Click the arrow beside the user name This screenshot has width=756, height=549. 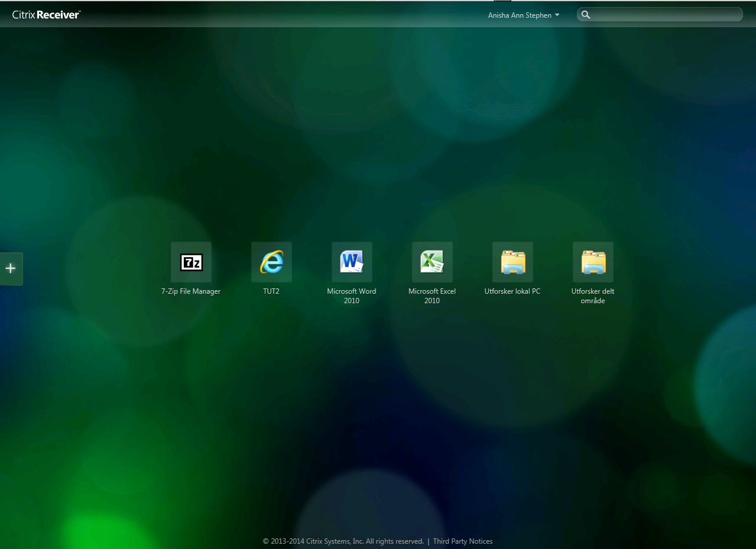[557, 15]
